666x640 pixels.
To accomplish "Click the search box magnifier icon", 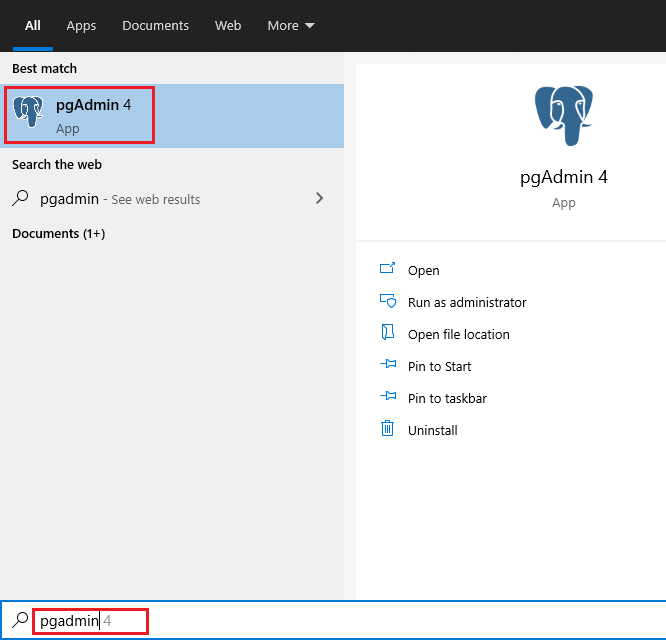I will coord(20,620).
